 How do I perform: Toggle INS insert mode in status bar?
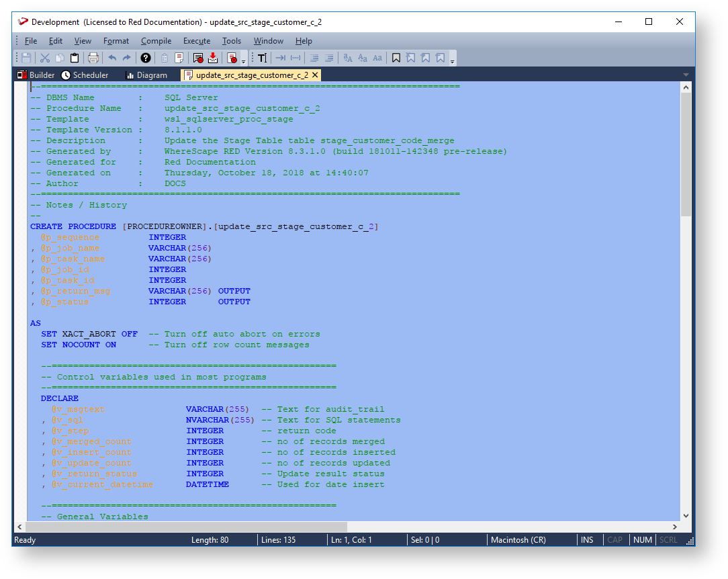coord(587,540)
